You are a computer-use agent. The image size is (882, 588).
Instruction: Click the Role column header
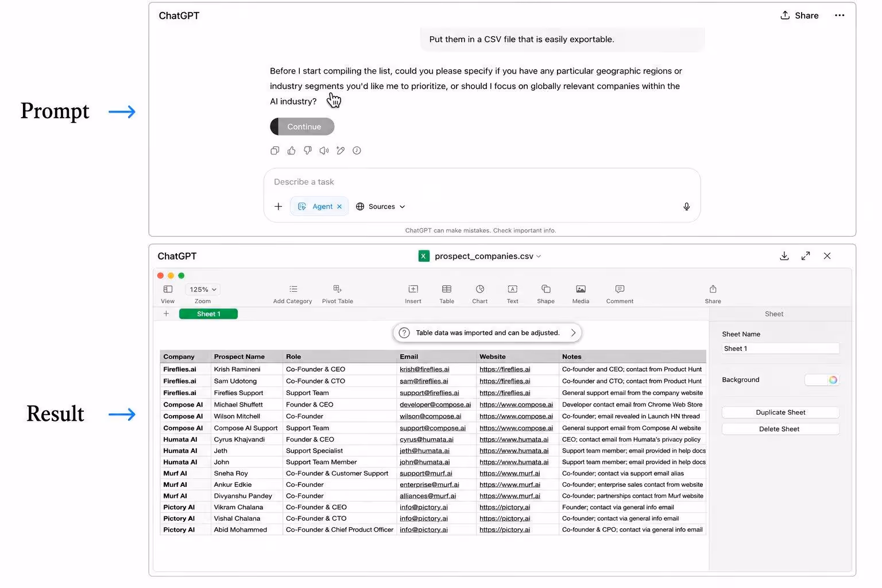pos(339,357)
